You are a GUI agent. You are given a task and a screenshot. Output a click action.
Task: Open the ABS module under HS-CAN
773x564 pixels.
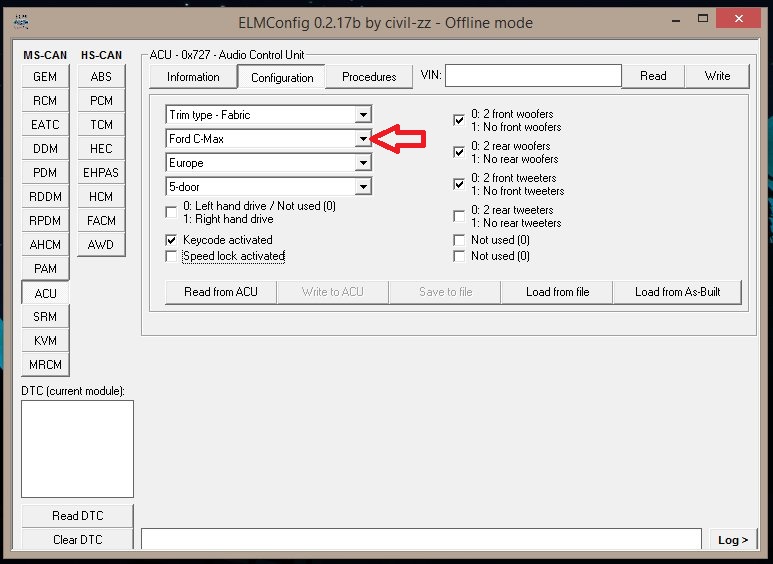pos(101,77)
